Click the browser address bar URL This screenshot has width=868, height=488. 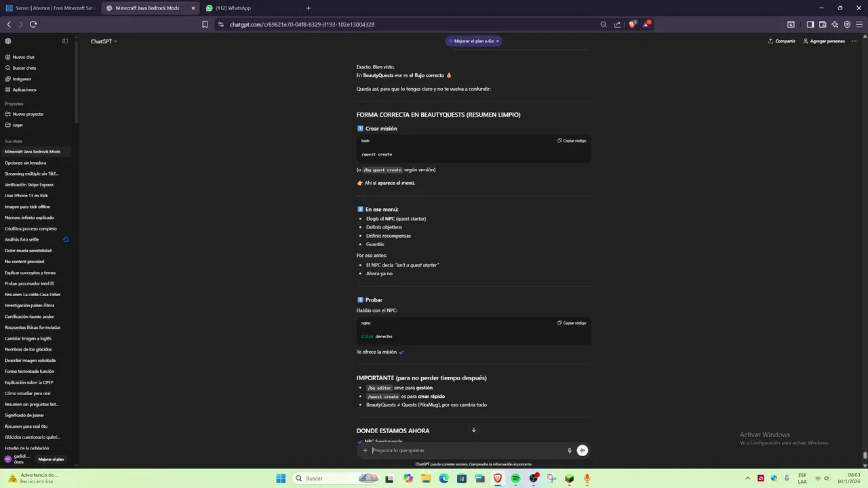pyautogui.click(x=302, y=24)
